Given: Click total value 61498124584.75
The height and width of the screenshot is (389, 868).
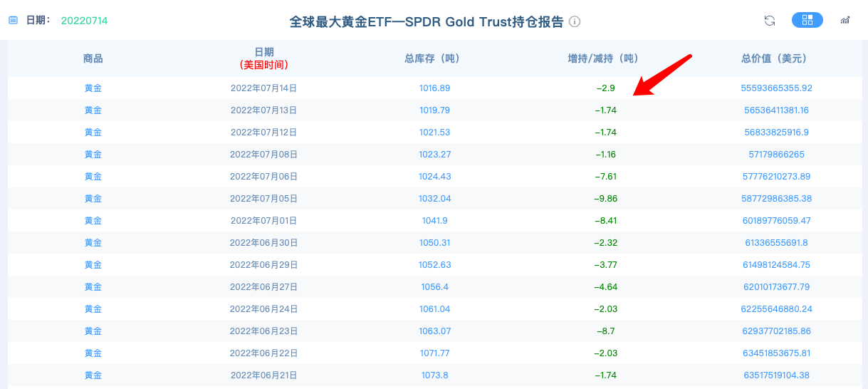Looking at the screenshot, I should (x=776, y=265).
